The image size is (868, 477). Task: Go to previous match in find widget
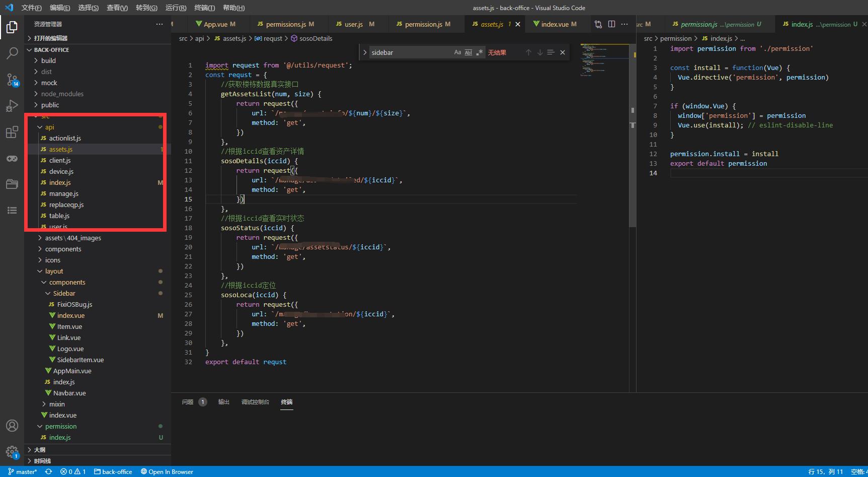tap(528, 52)
